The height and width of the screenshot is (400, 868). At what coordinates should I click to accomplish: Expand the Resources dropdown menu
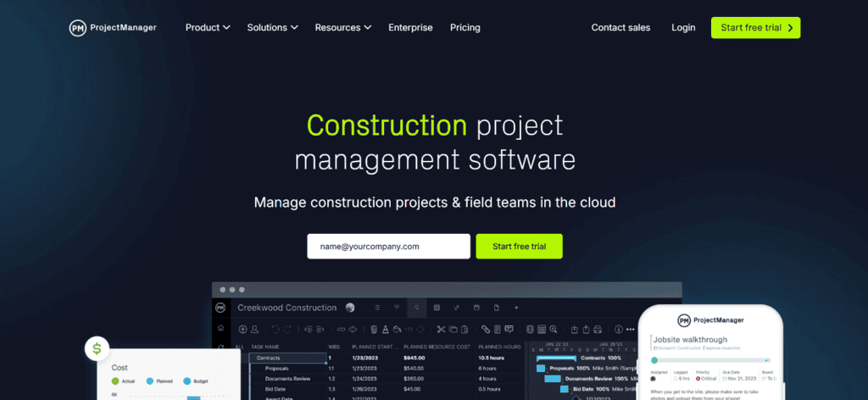click(343, 28)
